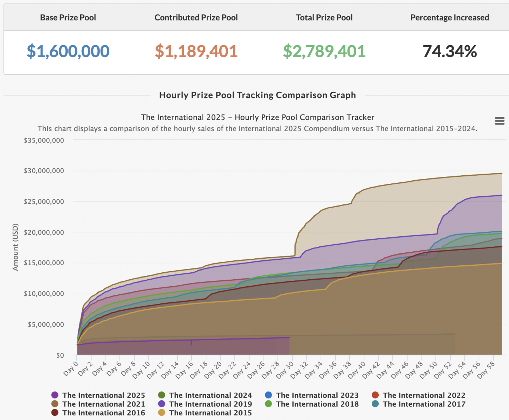Click the Day 50 x-axis label
Screen dimensions: 509x420
point(428,370)
